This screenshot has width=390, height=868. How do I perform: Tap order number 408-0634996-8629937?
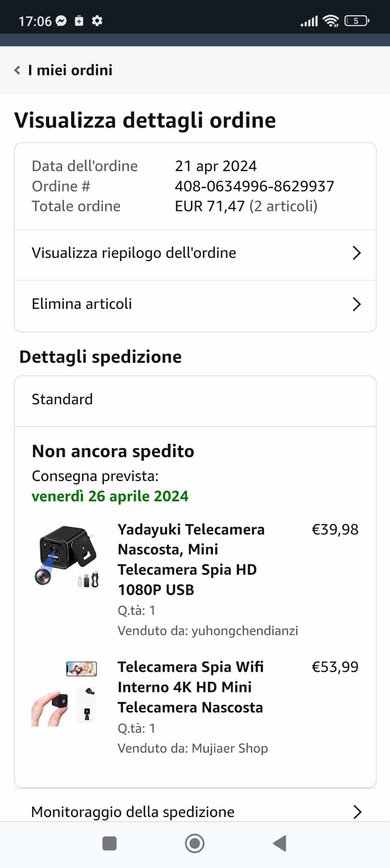254,186
